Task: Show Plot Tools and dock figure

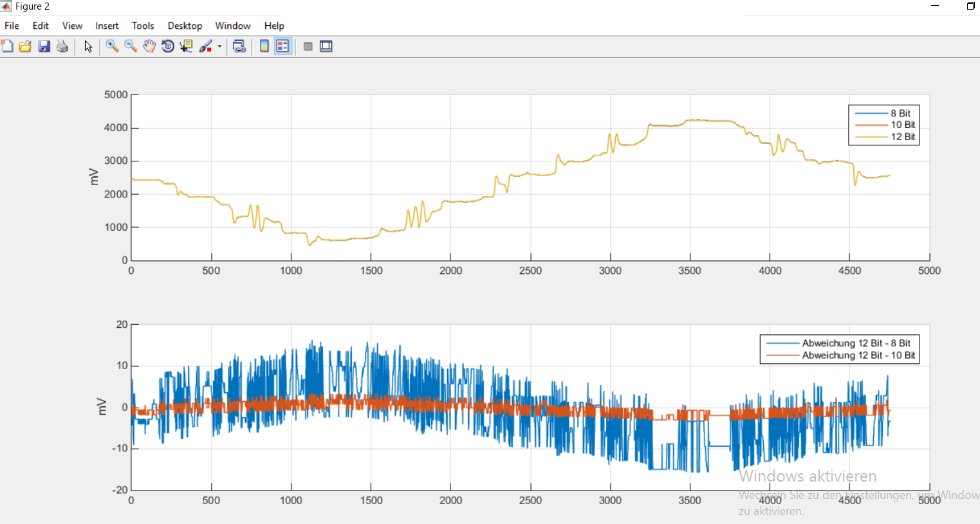Action: click(x=326, y=46)
